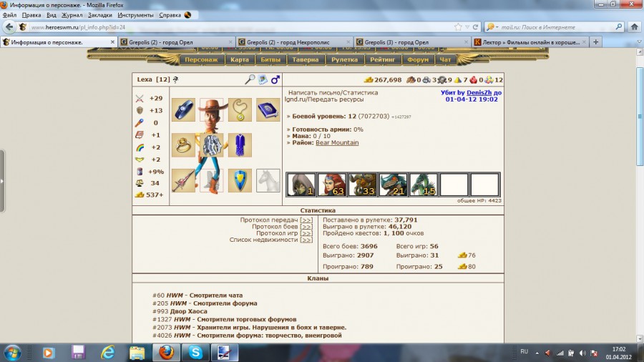Click the scroll map icon next to Lexa
Image resolution: width=644 pixels, height=362 pixels.
click(263, 79)
